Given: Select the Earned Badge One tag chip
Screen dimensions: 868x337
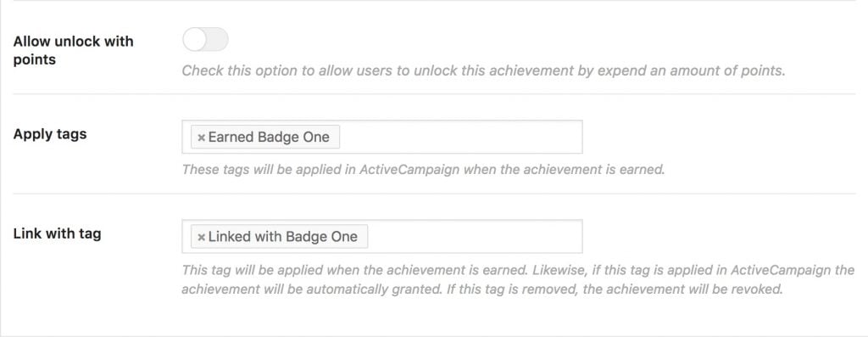Looking at the screenshot, I should click(265, 137).
